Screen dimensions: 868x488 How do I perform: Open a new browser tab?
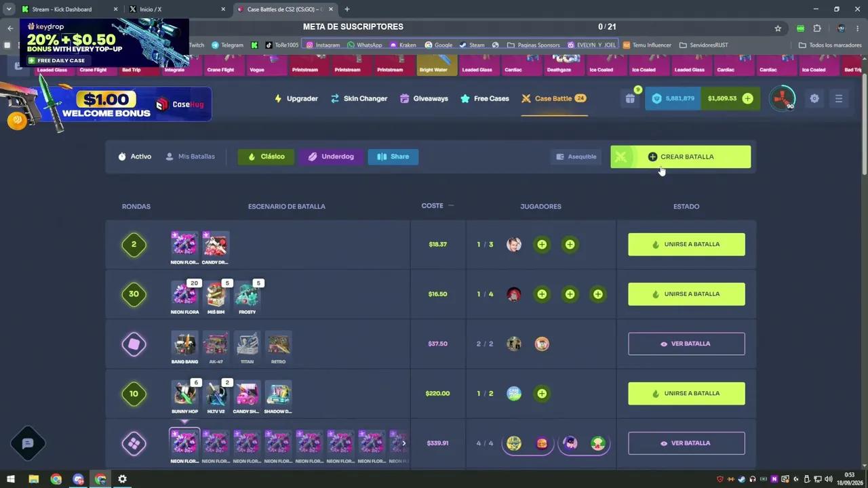point(347,9)
